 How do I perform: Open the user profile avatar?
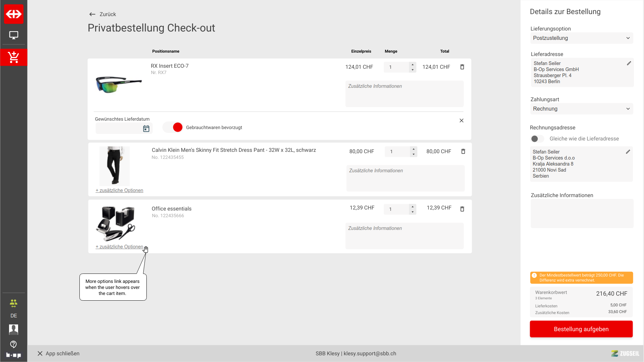[14, 329]
